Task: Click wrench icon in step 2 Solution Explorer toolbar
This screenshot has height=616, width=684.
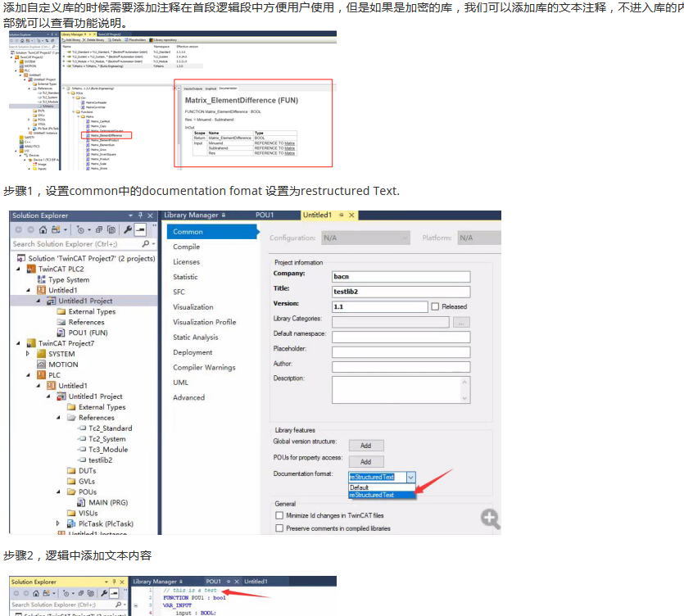Action: pyautogui.click(x=104, y=593)
